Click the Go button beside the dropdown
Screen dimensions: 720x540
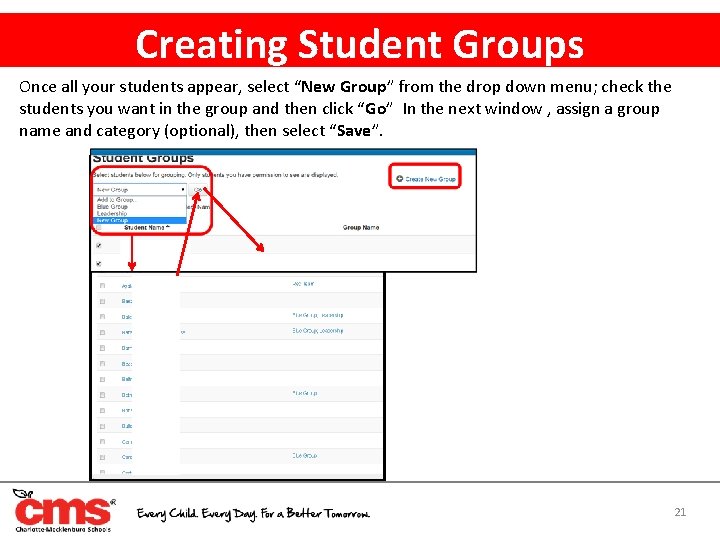198,189
